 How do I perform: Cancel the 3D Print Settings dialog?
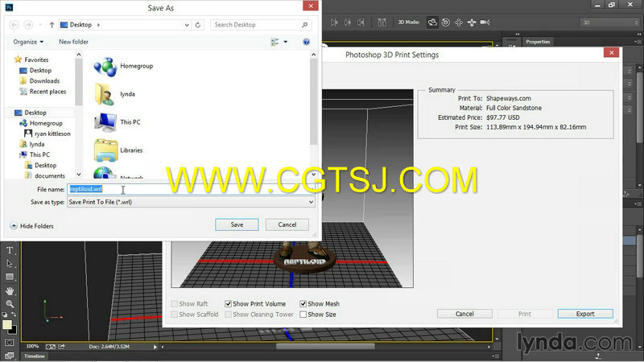tap(464, 314)
